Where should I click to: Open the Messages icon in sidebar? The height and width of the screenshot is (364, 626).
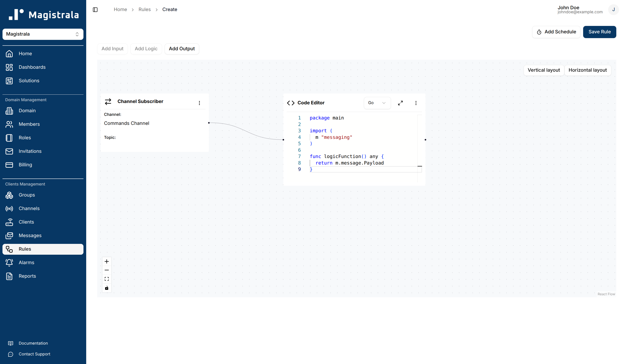coord(9,236)
